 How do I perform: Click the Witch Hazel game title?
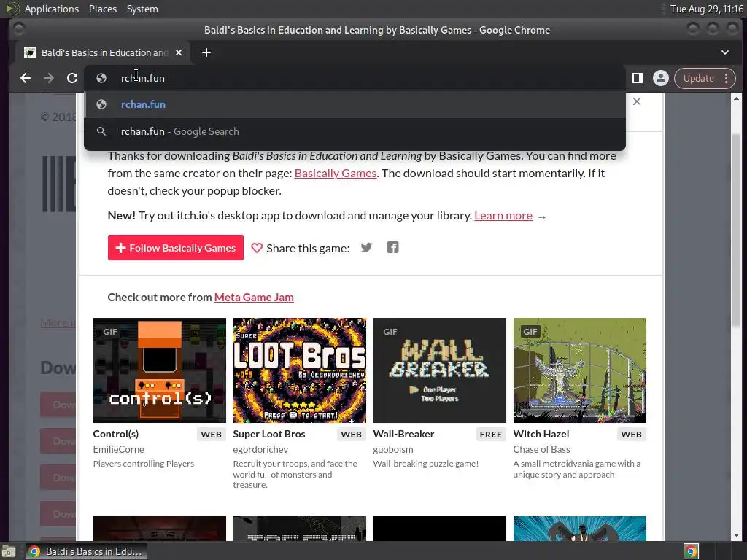click(541, 434)
